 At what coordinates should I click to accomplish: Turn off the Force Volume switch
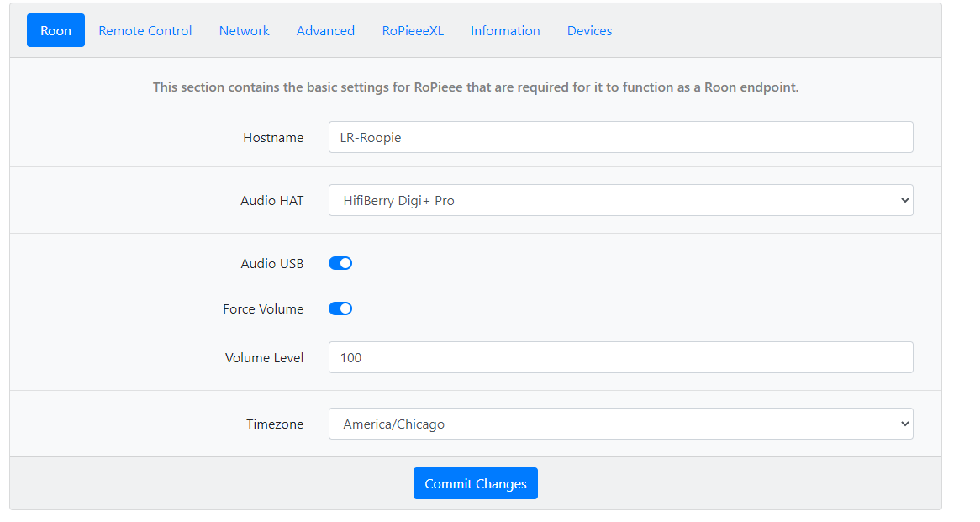(x=340, y=308)
